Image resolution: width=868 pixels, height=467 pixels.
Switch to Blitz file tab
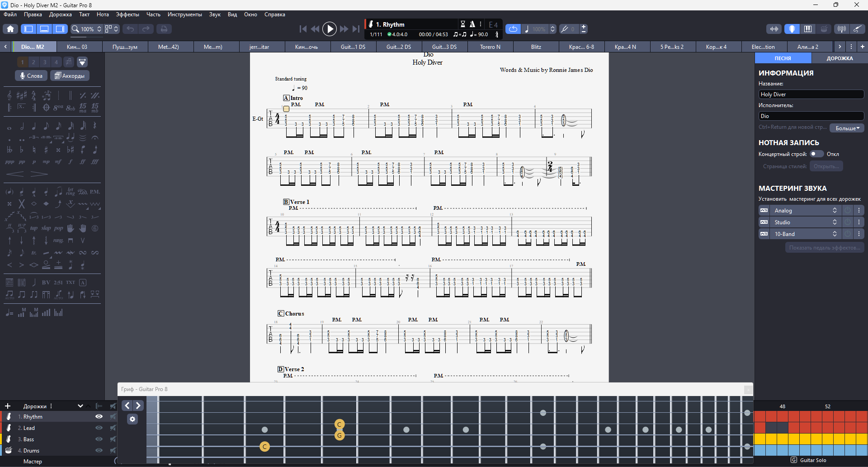(x=536, y=47)
